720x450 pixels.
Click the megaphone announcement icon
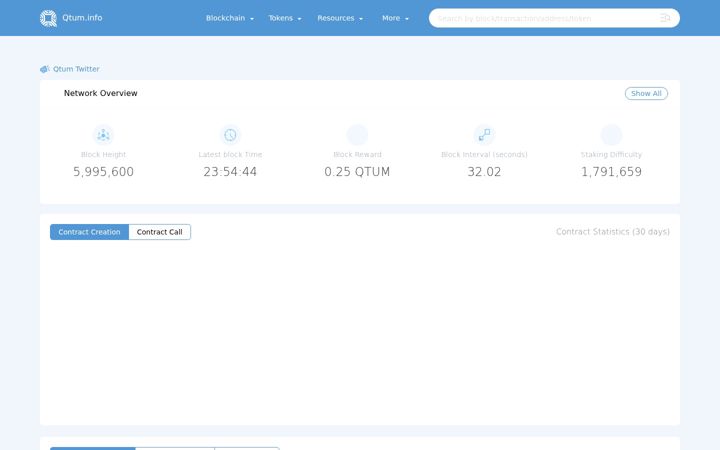pyautogui.click(x=45, y=69)
